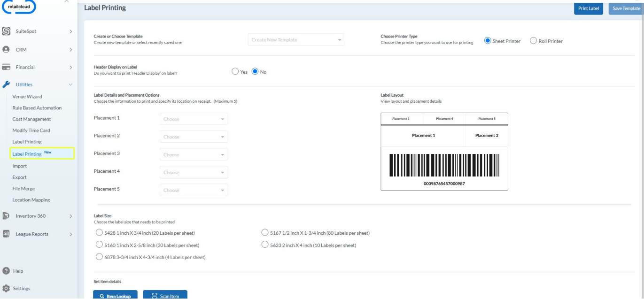Open the Create New Template dropdown
Viewport: 644px width, 299px height.
point(296,40)
